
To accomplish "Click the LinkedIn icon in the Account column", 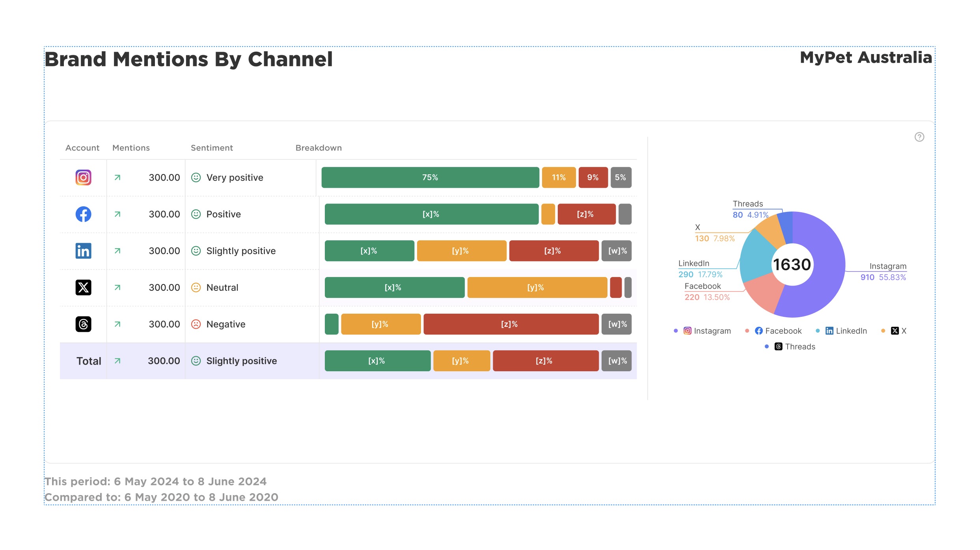I will [x=83, y=251].
